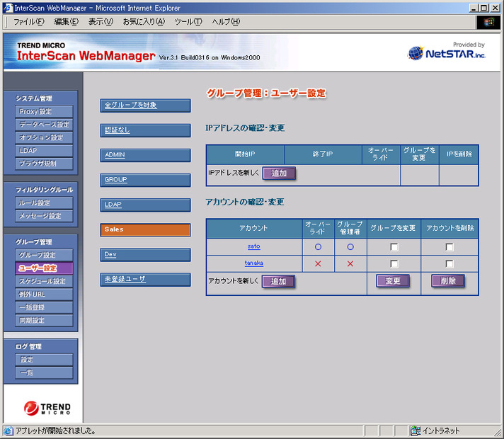Open the ファイル(F) menu
Screen dimensions: 504x439
point(28,21)
